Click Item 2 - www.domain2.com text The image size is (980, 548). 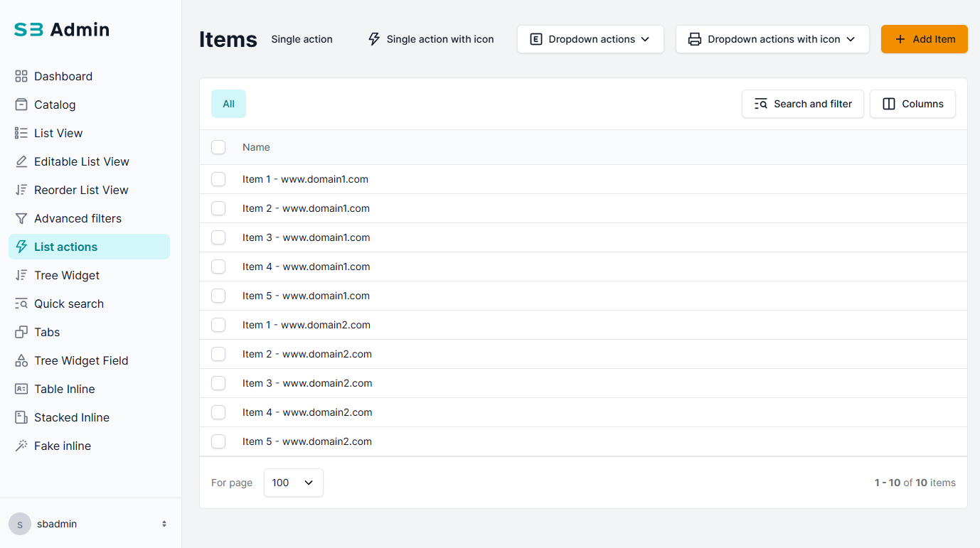click(x=307, y=354)
